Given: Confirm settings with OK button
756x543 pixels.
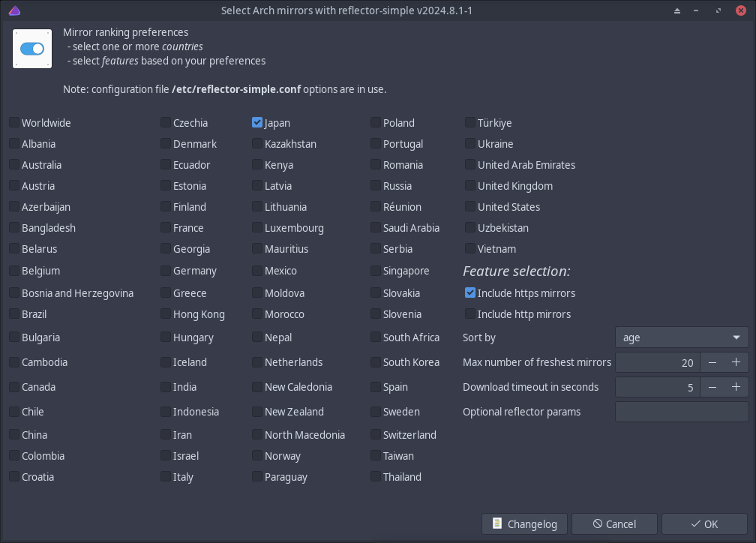Looking at the screenshot, I should pyautogui.click(x=704, y=524).
